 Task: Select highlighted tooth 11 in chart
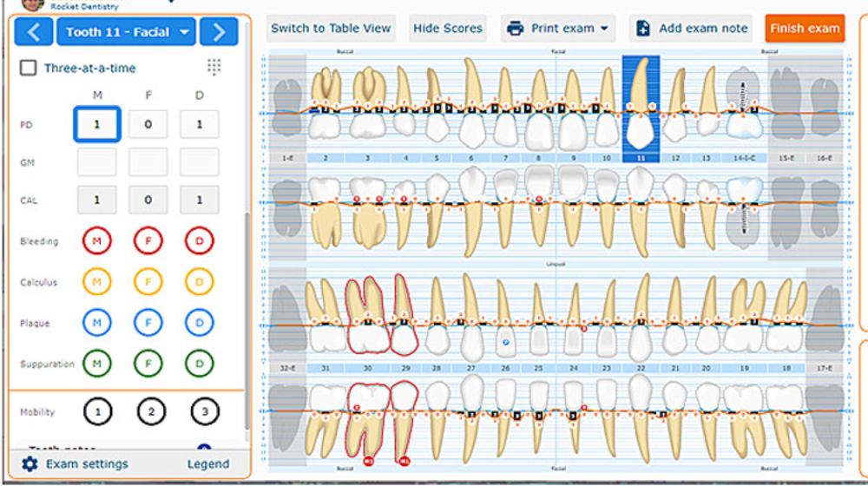click(x=641, y=104)
